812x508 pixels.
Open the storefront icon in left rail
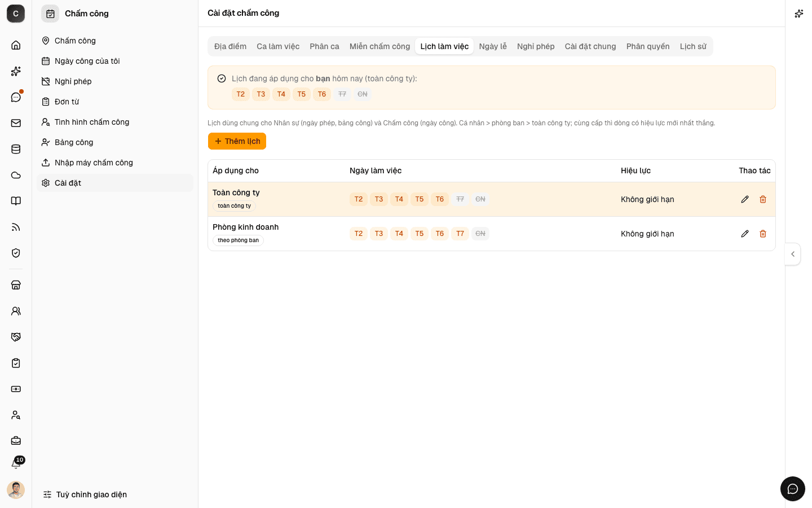point(16,285)
